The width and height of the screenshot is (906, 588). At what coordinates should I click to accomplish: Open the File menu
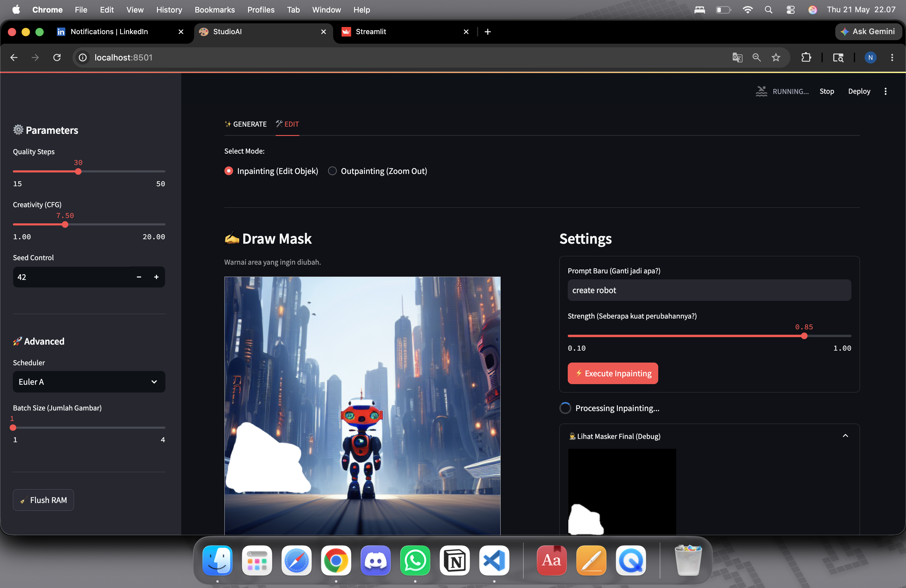pos(81,10)
